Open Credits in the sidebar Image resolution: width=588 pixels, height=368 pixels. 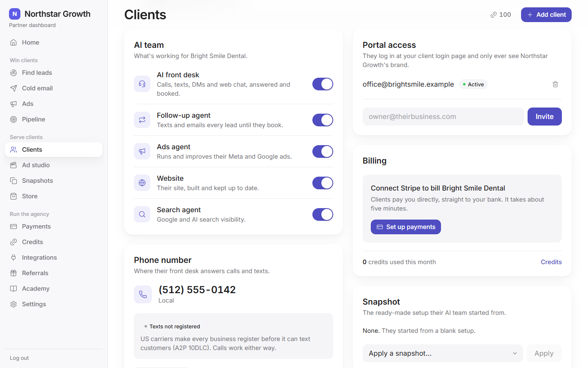[x=53, y=242]
